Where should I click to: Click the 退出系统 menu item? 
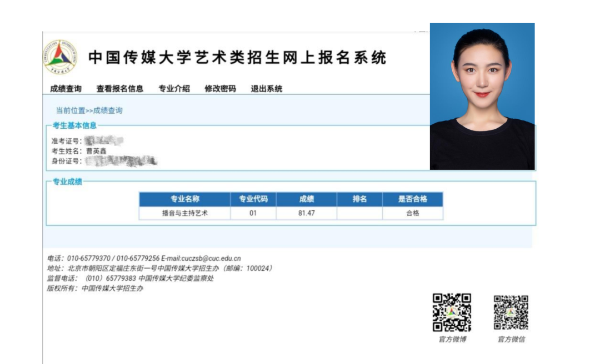tap(266, 89)
